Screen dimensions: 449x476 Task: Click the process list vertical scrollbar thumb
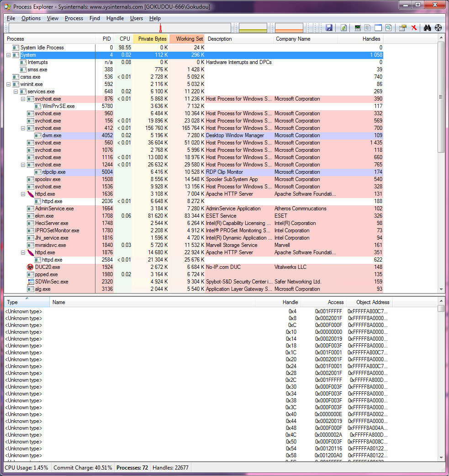tap(441, 97)
